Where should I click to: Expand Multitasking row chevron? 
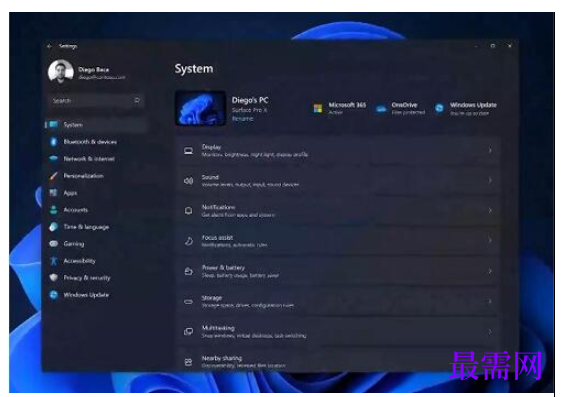coord(490,332)
